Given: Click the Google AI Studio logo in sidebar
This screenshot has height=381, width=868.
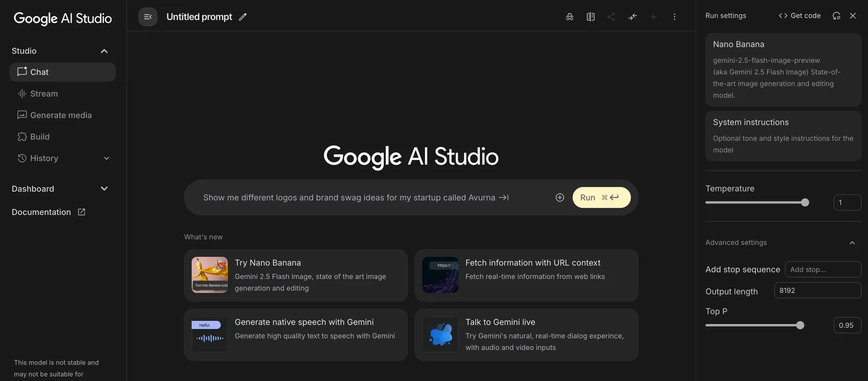Looking at the screenshot, I should pos(63,18).
